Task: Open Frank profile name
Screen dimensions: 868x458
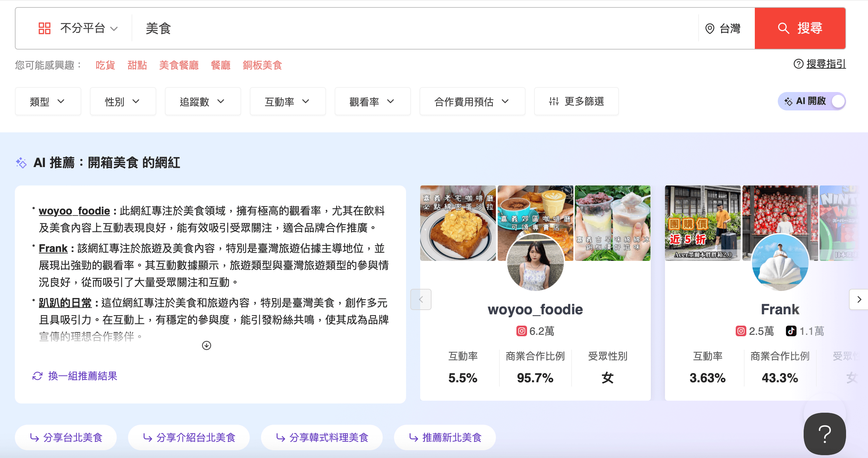Action: point(780,310)
